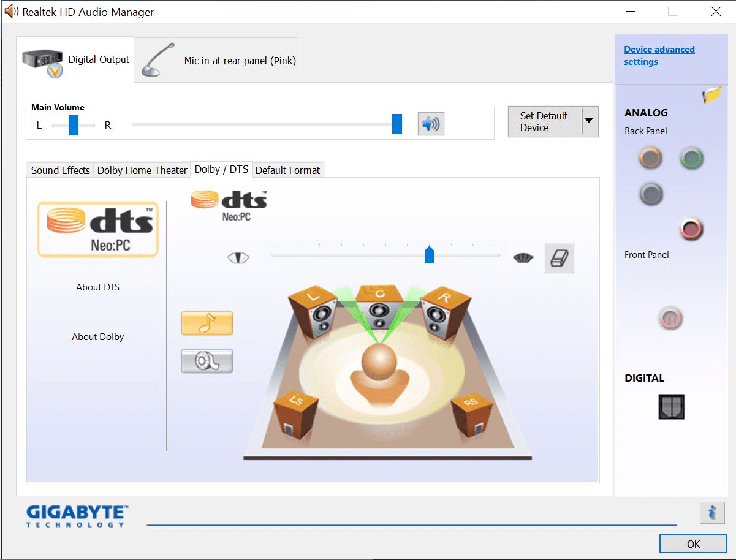Click the About DTS link
The width and height of the screenshot is (736, 560).
pos(97,287)
